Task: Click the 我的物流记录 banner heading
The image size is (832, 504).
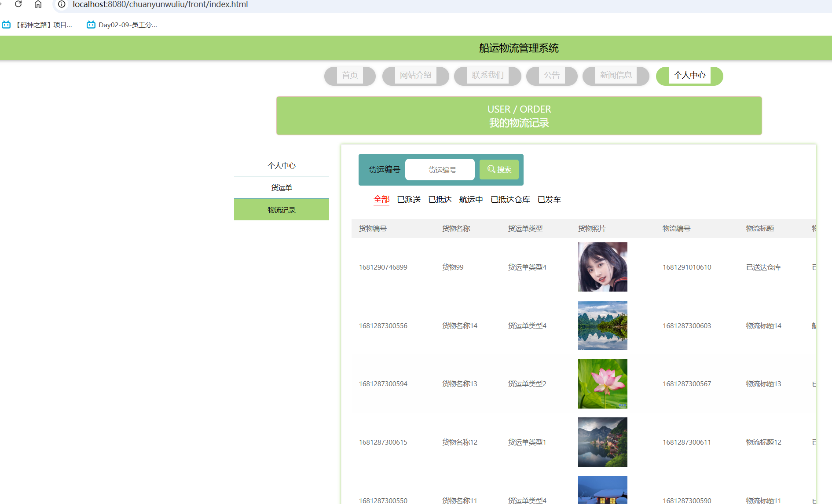Action: coord(519,123)
